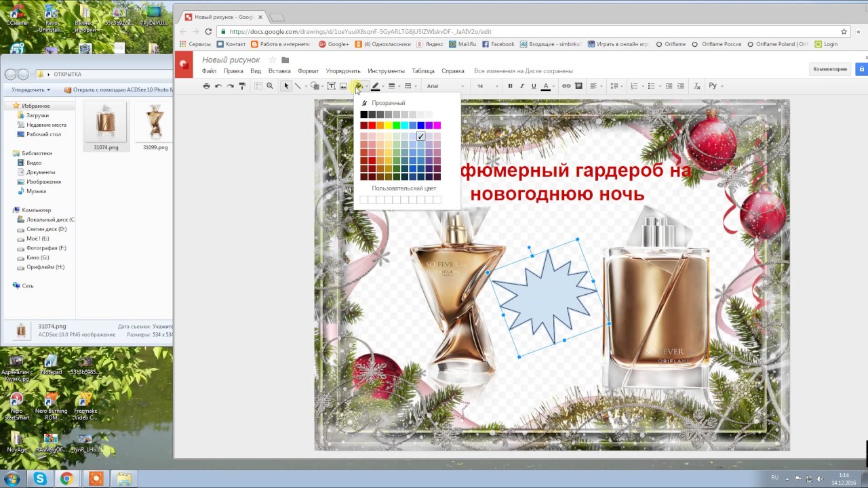Image resolution: width=868 pixels, height=488 pixels.
Task: Open the Справка menu
Action: tap(453, 71)
